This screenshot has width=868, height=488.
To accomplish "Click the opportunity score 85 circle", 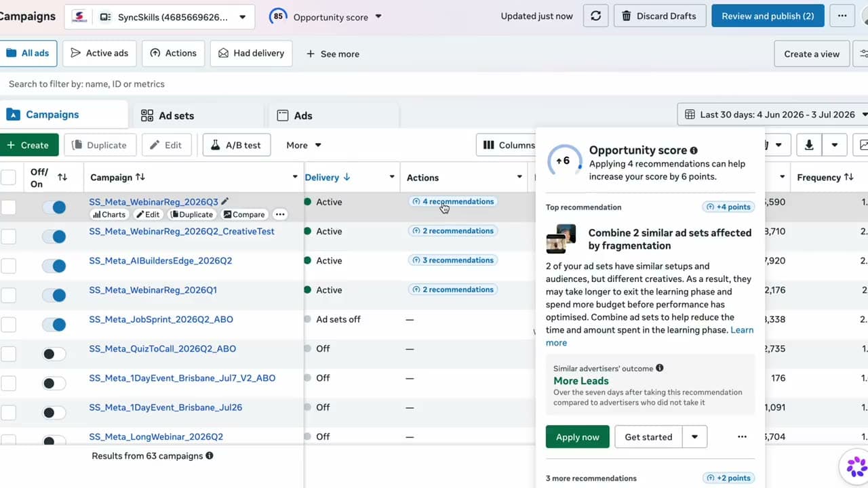I will pos(277,16).
